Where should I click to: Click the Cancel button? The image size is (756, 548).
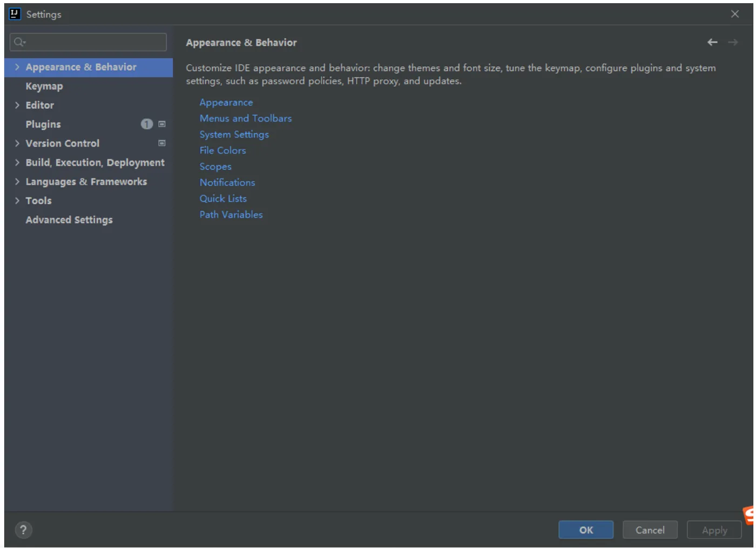click(650, 530)
